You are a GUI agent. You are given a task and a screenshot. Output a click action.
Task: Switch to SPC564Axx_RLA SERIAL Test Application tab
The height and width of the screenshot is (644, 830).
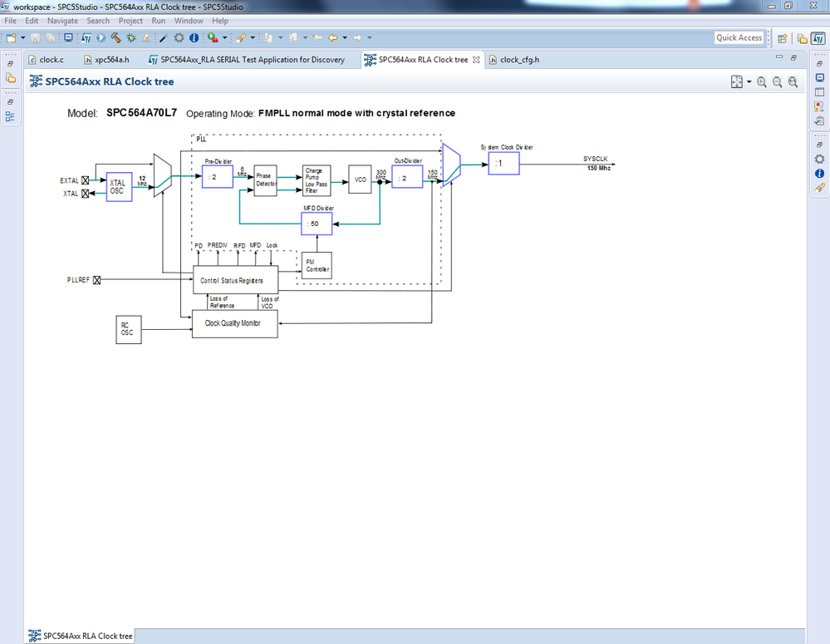pyautogui.click(x=247, y=60)
